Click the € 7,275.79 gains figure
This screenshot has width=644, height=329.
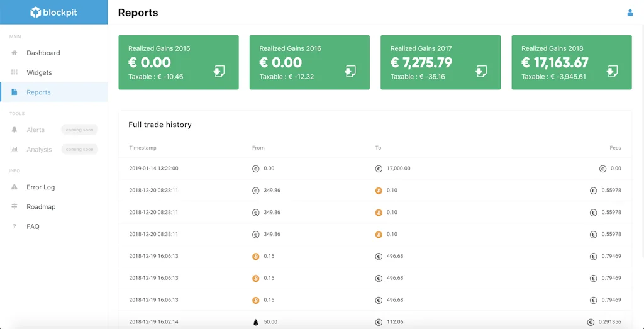421,62
